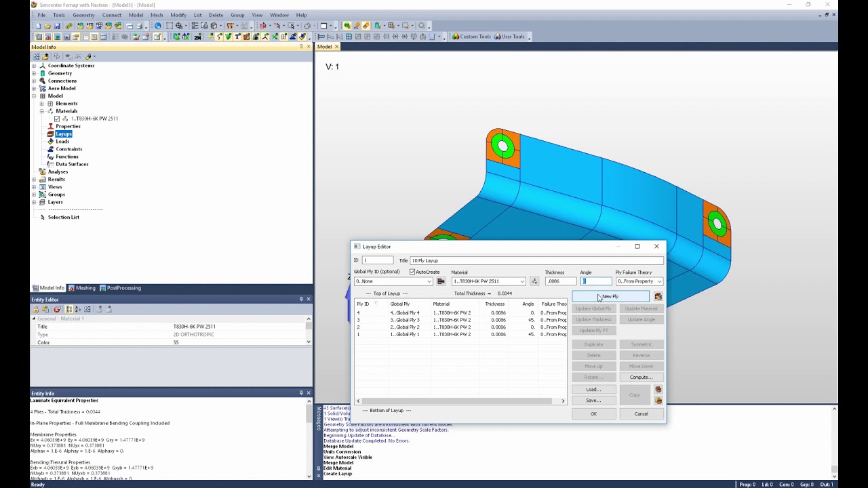
Task: Click the Custom Tools toolbar item
Action: (x=471, y=37)
